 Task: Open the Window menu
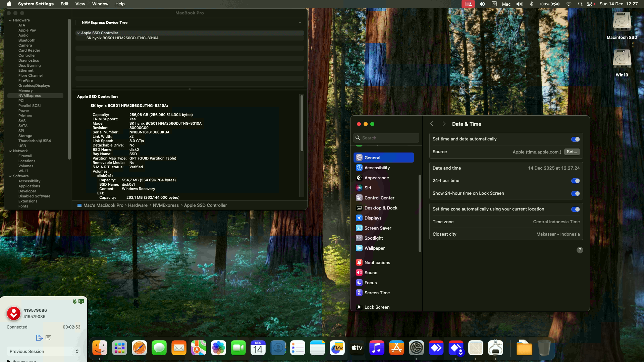pyautogui.click(x=100, y=4)
